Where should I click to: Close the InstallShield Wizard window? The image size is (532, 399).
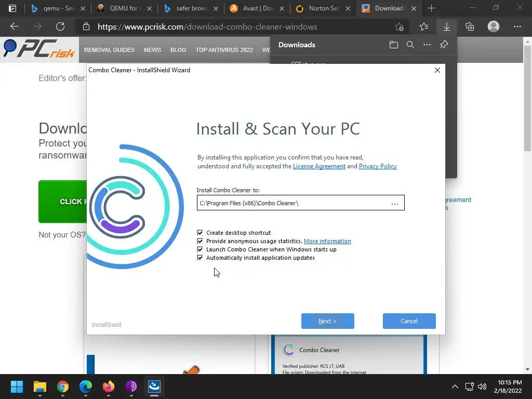click(x=437, y=70)
